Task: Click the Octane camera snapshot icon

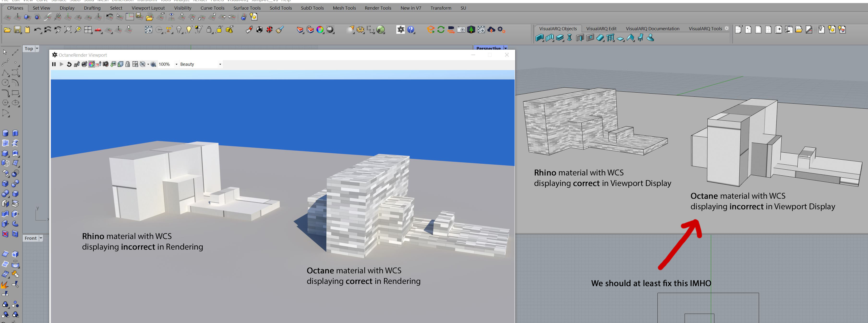Action: point(461,30)
